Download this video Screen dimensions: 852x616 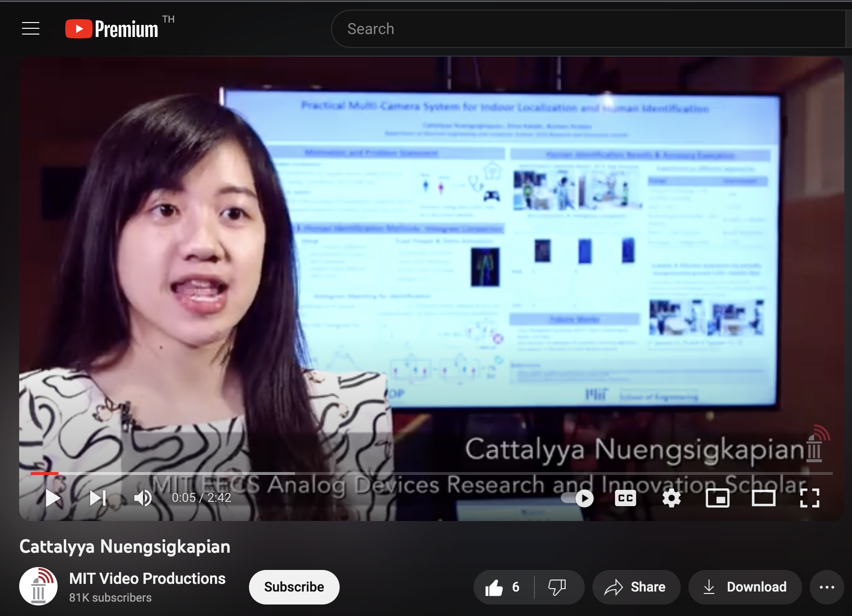(745, 587)
